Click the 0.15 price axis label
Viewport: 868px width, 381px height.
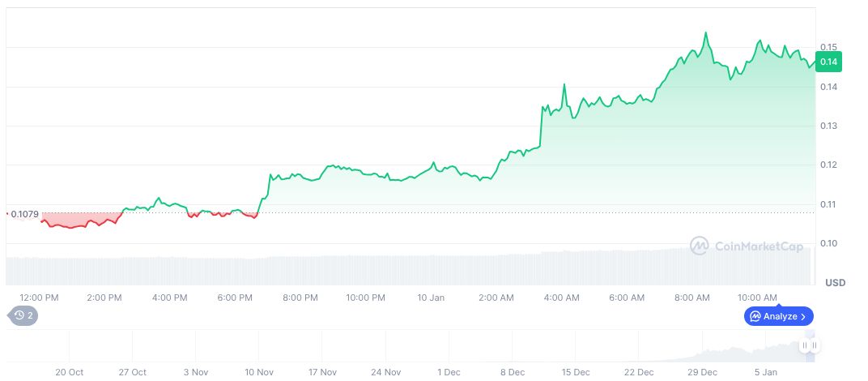(828, 47)
